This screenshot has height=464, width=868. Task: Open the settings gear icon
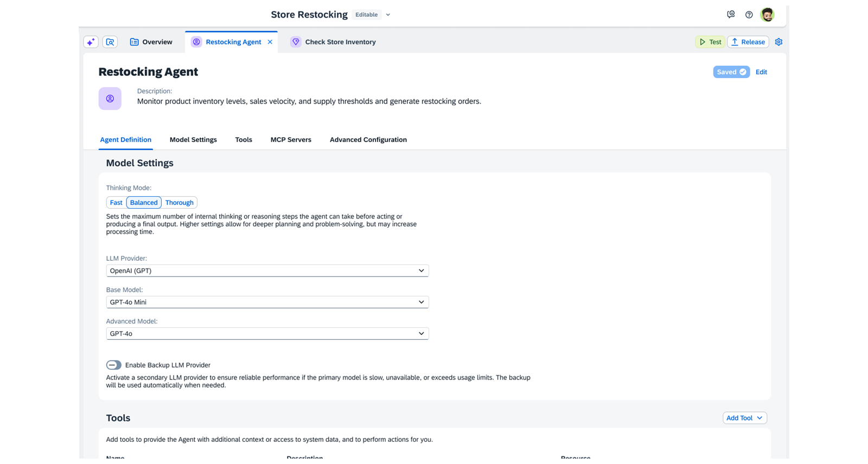778,42
